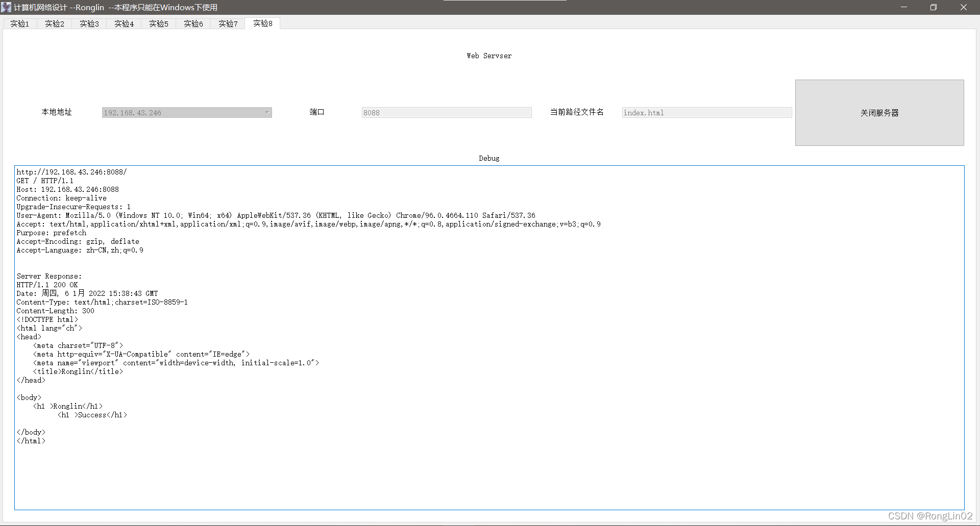The height and width of the screenshot is (526, 980).
Task: Click the 端口 label
Action: point(317,112)
